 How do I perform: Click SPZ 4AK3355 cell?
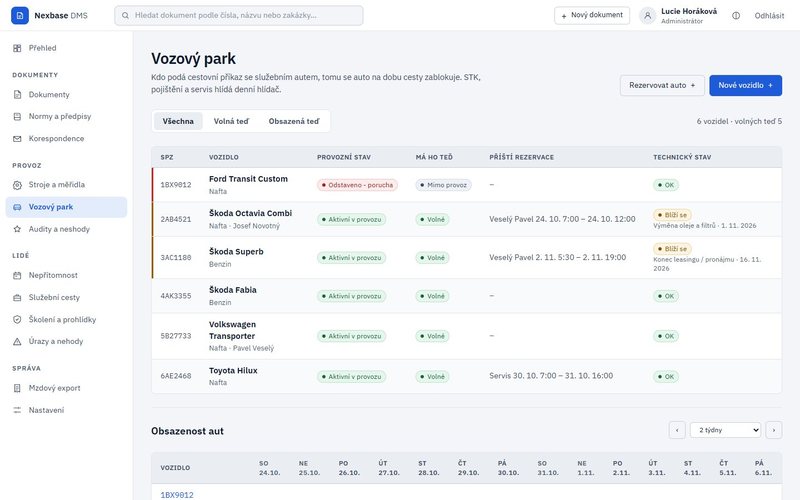(x=176, y=296)
